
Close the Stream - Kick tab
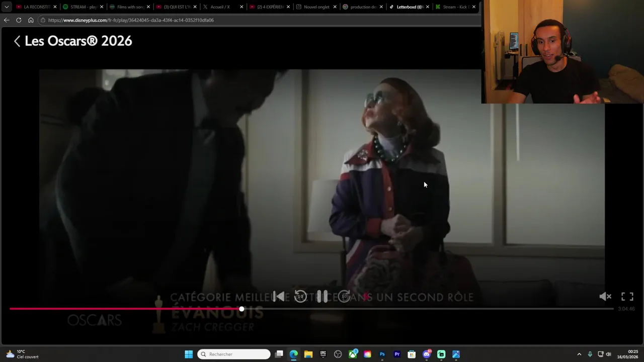point(473,7)
